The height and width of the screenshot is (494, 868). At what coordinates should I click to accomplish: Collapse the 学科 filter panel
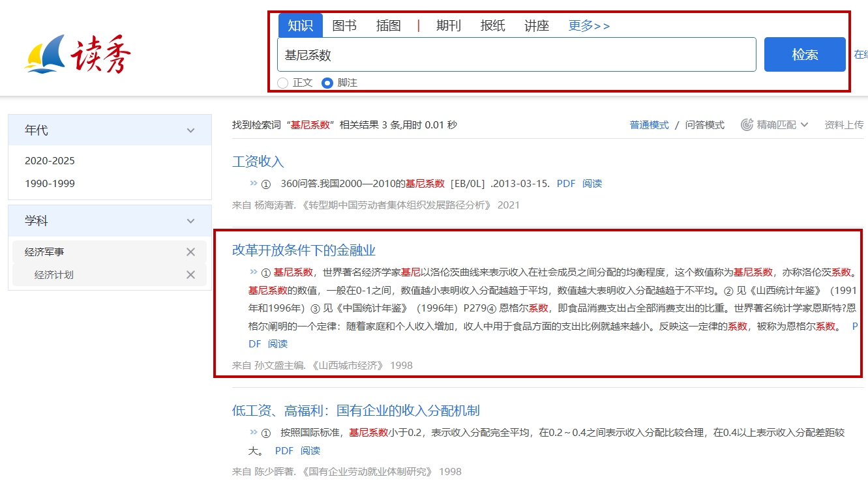click(x=190, y=221)
